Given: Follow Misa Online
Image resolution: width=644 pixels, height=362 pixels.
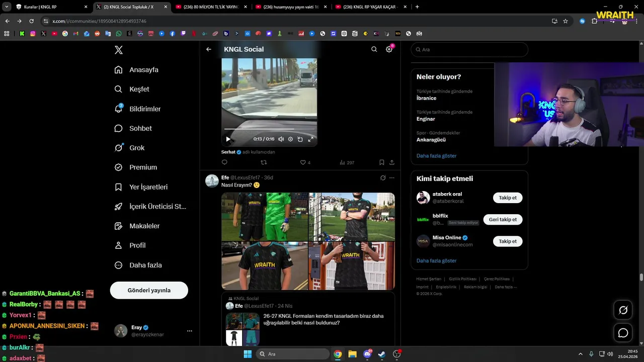Looking at the screenshot, I should 508,241.
